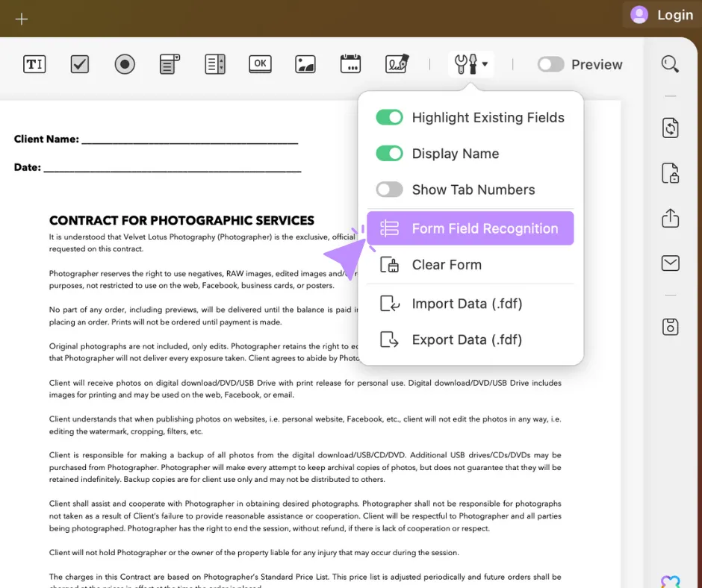The width and height of the screenshot is (702, 588).
Task: Click the email icon in right sidebar
Action: click(670, 263)
